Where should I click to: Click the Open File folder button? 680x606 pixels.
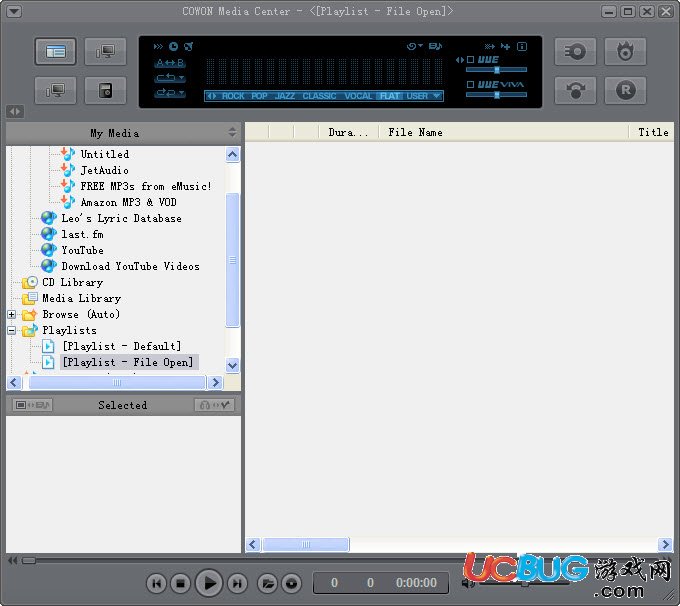(268, 583)
